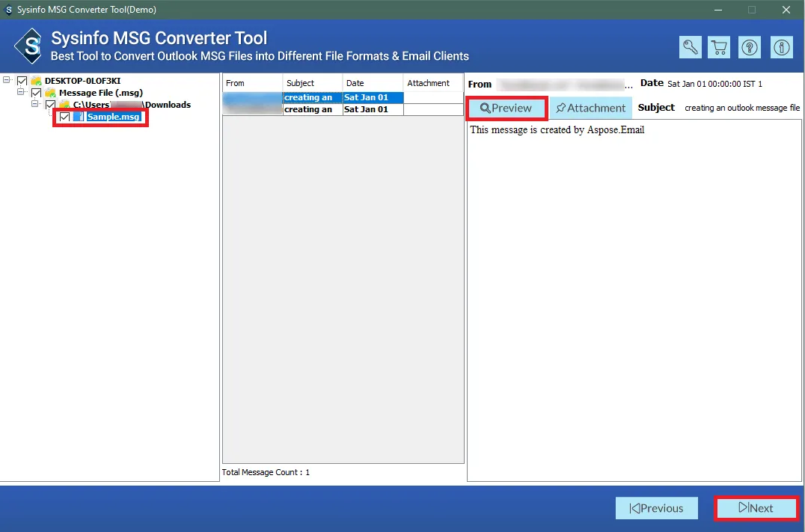Viewport: 805px width, 532px height.
Task: Sort messages by Date column header
Action: pyautogui.click(x=372, y=83)
